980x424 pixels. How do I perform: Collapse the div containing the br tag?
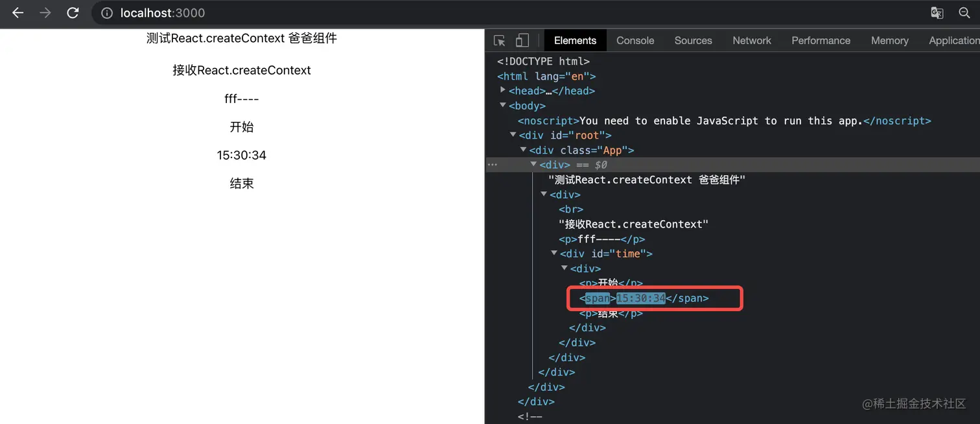[x=544, y=194]
